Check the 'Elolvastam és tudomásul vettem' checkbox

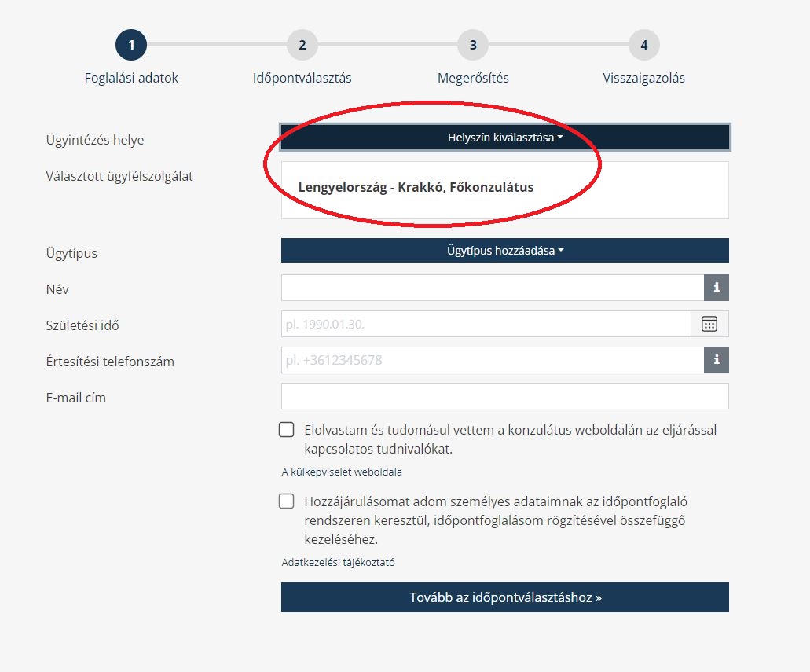[x=286, y=430]
